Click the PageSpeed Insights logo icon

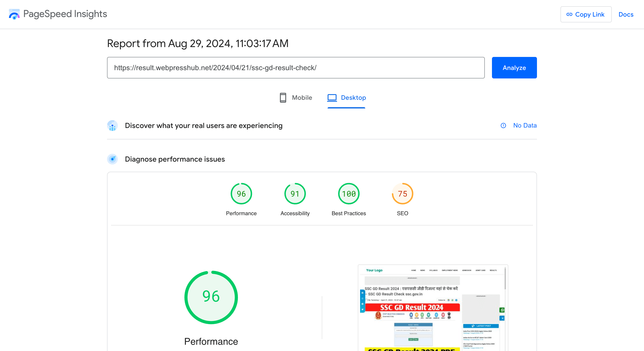tap(14, 14)
